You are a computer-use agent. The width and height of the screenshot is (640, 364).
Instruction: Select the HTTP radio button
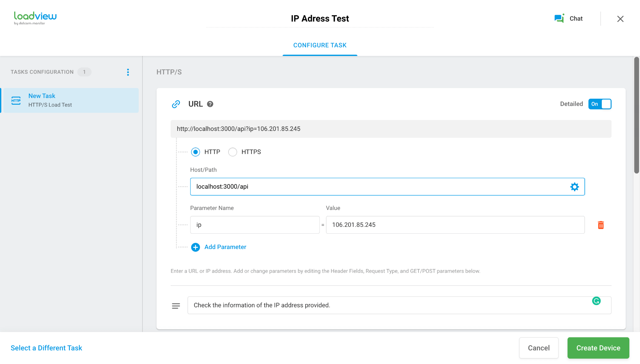pyautogui.click(x=196, y=152)
